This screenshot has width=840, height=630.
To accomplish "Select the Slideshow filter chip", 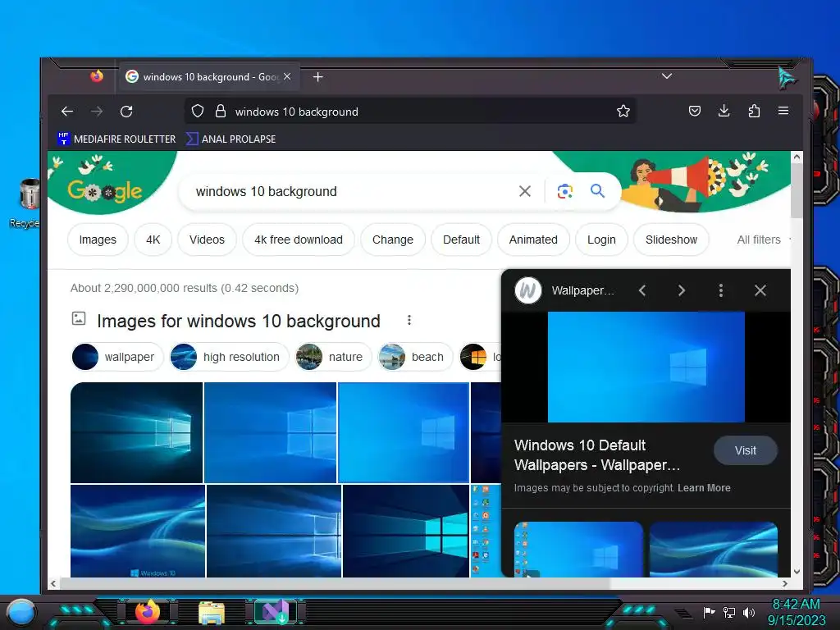I will (x=671, y=240).
